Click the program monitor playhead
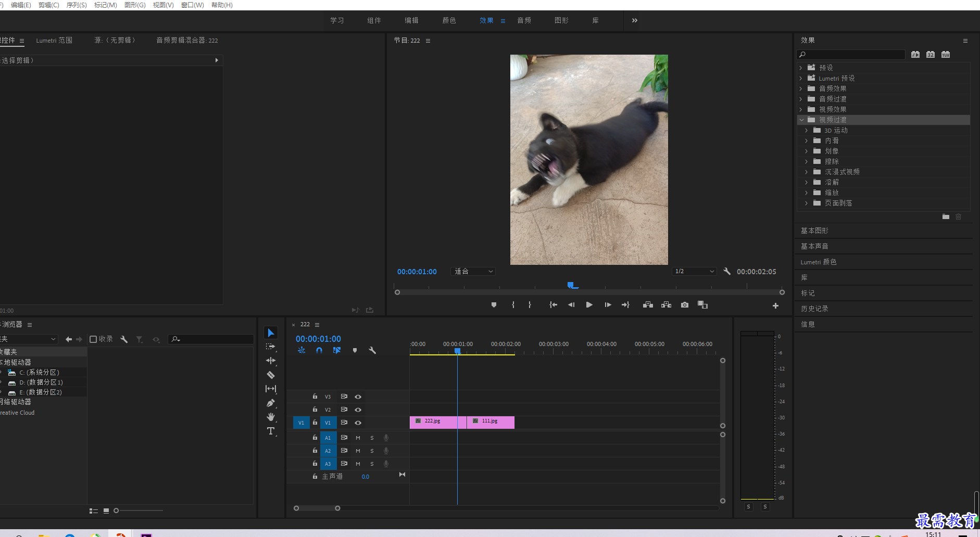 coord(572,285)
